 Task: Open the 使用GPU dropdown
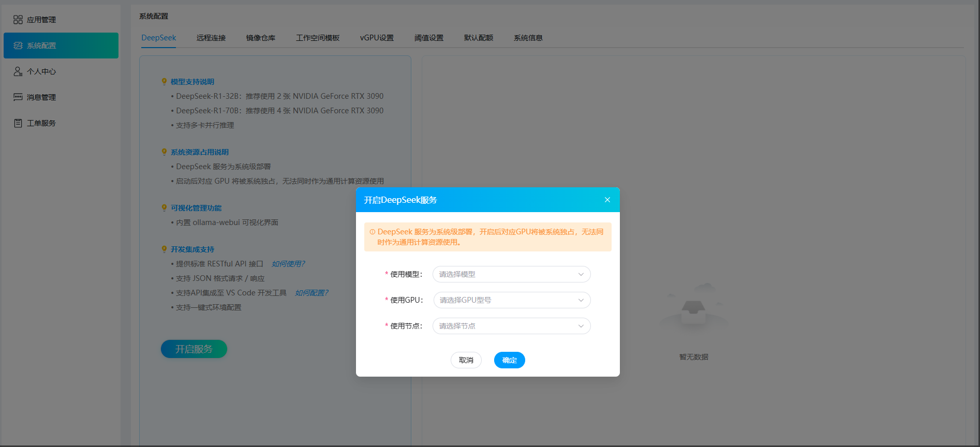pyautogui.click(x=512, y=300)
